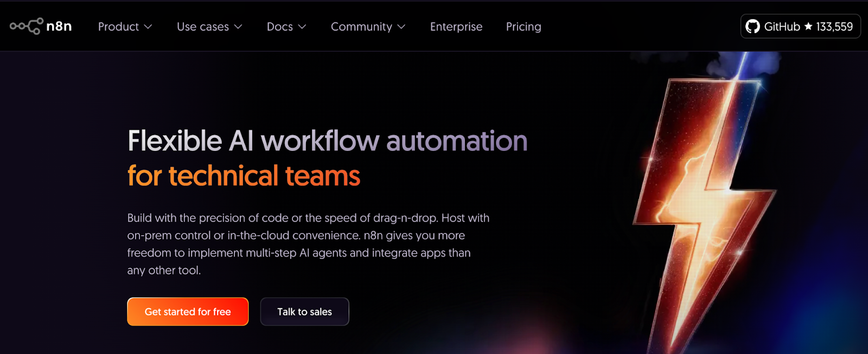Open the Product menu

click(118, 27)
